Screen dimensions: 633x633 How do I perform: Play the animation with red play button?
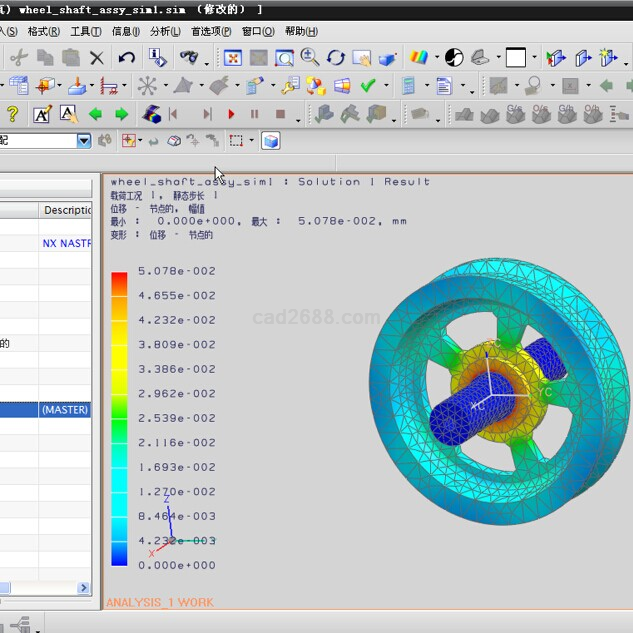pyautogui.click(x=231, y=115)
